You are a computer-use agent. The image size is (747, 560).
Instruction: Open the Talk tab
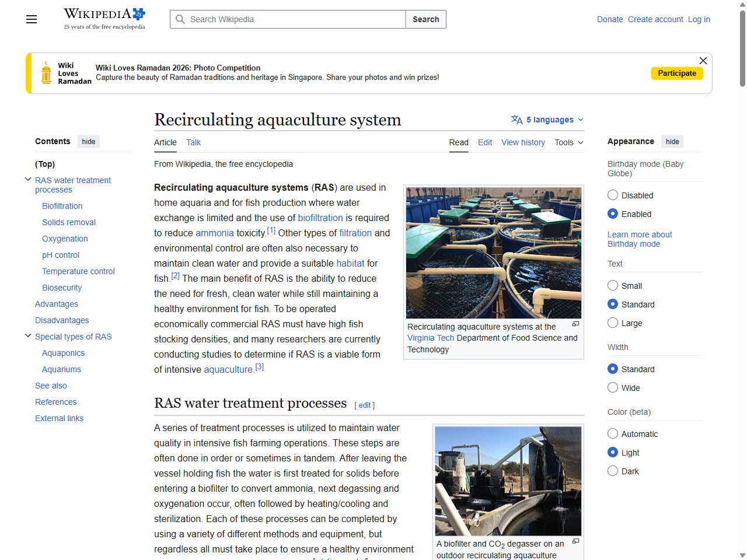(193, 142)
